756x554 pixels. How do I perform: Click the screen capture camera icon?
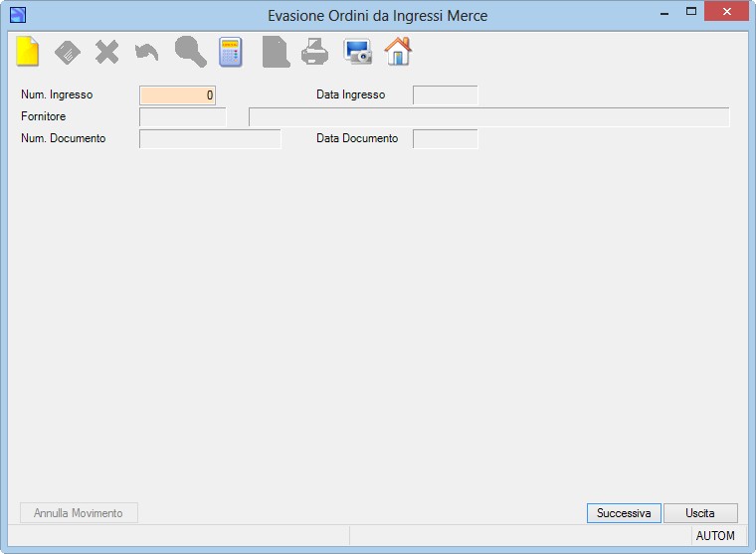click(357, 52)
